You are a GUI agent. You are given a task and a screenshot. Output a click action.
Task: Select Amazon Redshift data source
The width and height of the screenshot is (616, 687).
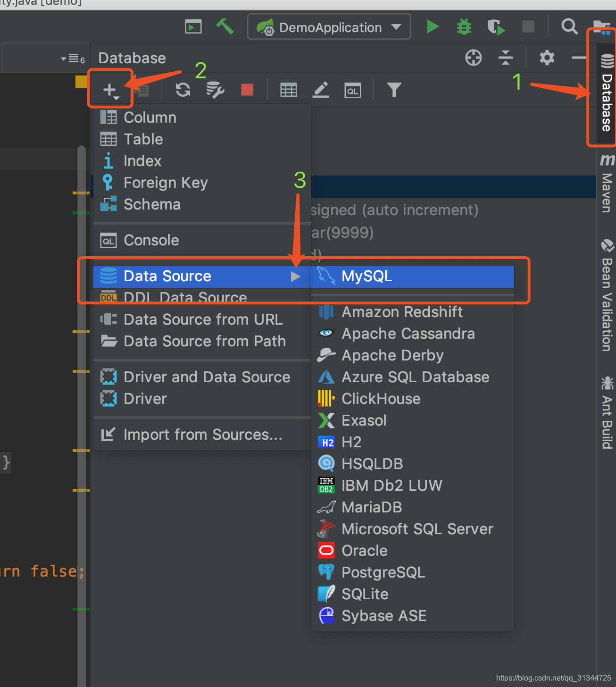pos(413,312)
